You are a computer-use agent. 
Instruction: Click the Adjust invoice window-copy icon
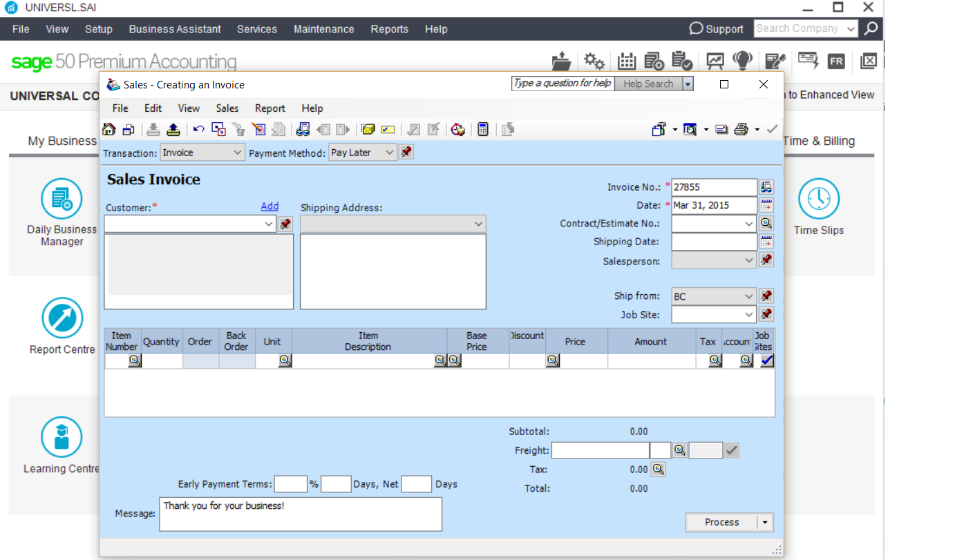218,129
